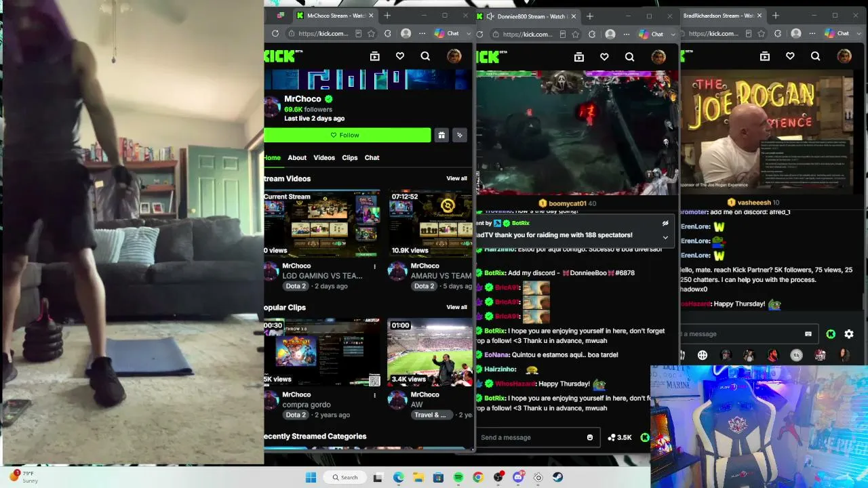Viewport: 868px width, 488px height.
Task: Open options menu for compra gordo clip
Action: 374,395
